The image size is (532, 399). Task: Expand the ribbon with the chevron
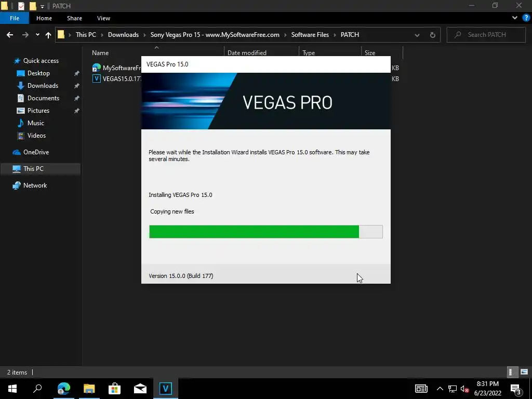515,18
